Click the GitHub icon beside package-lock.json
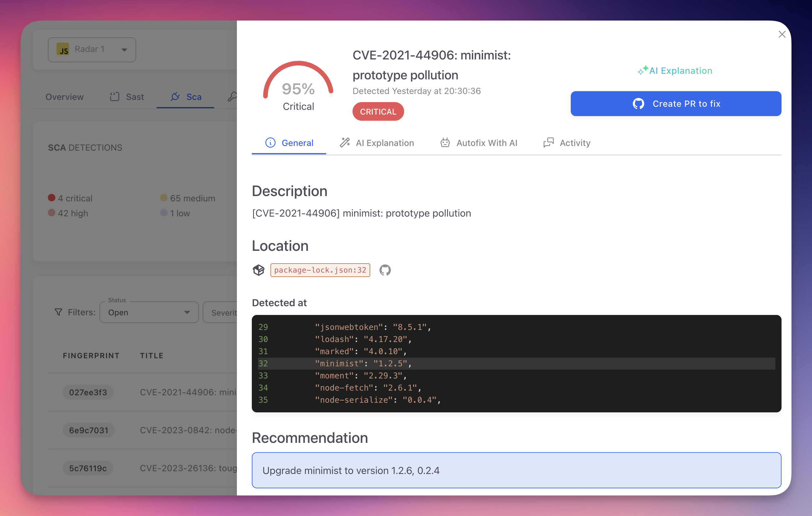The image size is (812, 516). pos(385,270)
